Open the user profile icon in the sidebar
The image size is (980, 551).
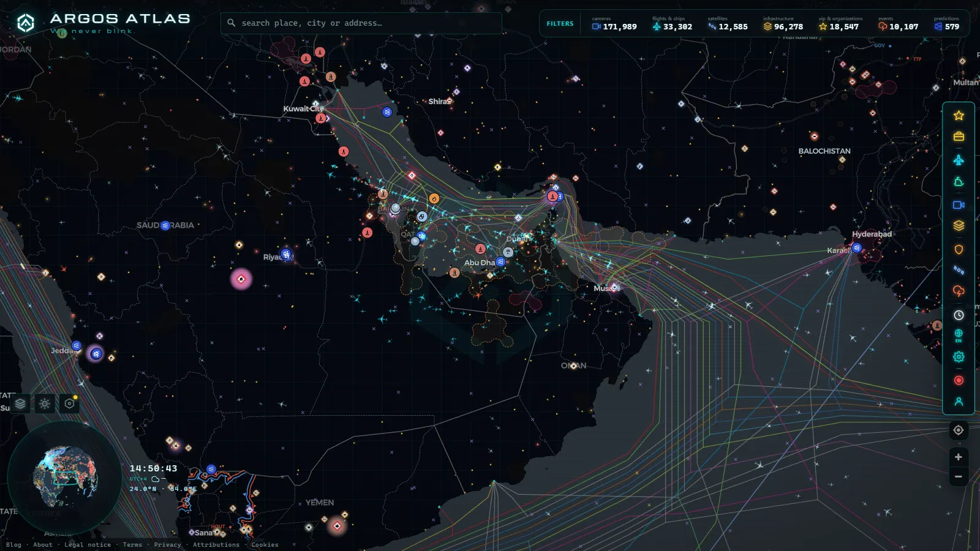[x=959, y=402]
